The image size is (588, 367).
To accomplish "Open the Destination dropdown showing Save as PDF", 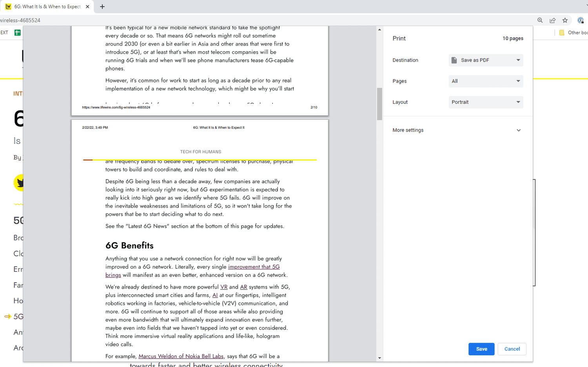I will (x=485, y=60).
